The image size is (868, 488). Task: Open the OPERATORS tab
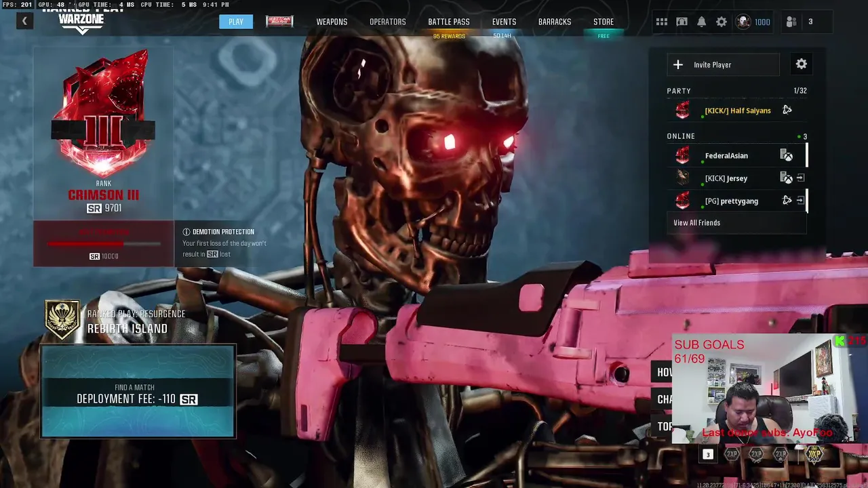pos(388,22)
